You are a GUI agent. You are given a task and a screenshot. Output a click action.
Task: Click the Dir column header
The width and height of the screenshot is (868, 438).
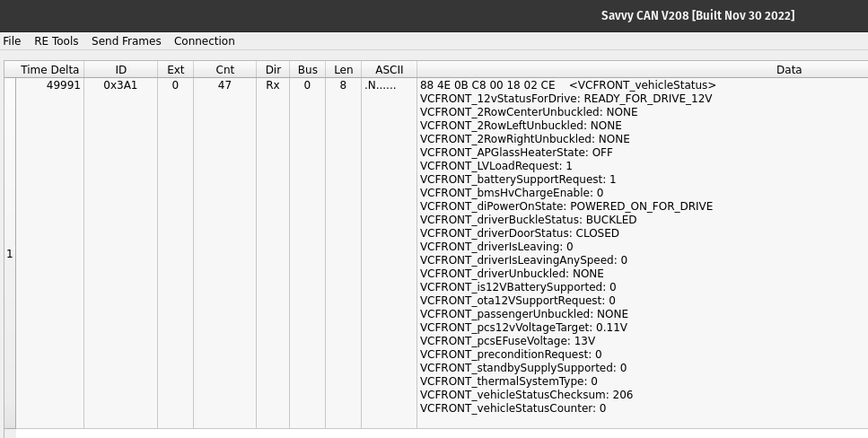[273, 70]
